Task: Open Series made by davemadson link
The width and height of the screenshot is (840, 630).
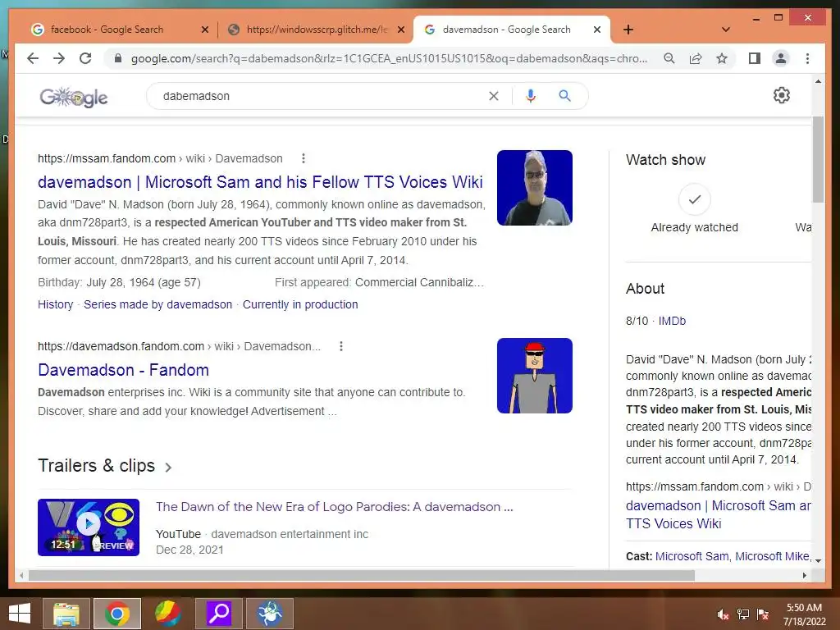Action: click(x=158, y=304)
